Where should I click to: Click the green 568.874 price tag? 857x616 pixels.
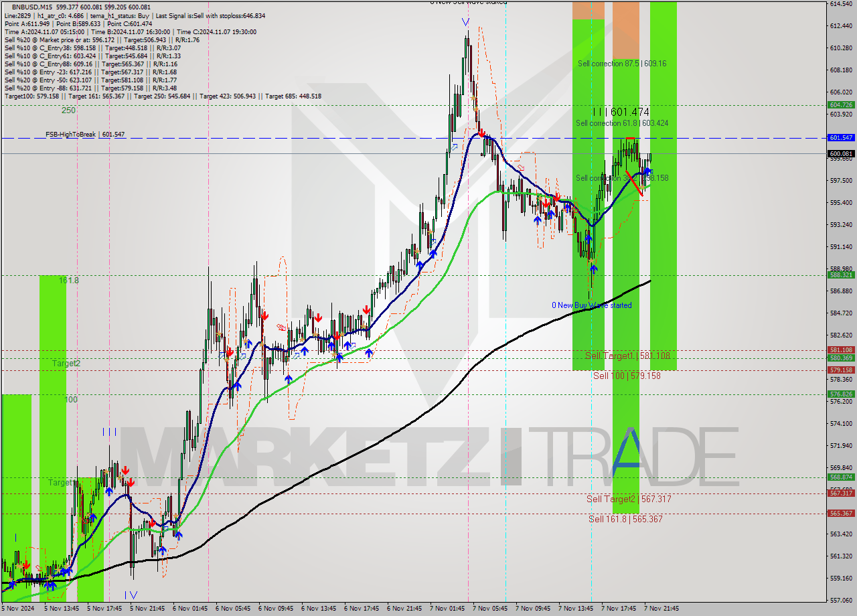[841, 477]
